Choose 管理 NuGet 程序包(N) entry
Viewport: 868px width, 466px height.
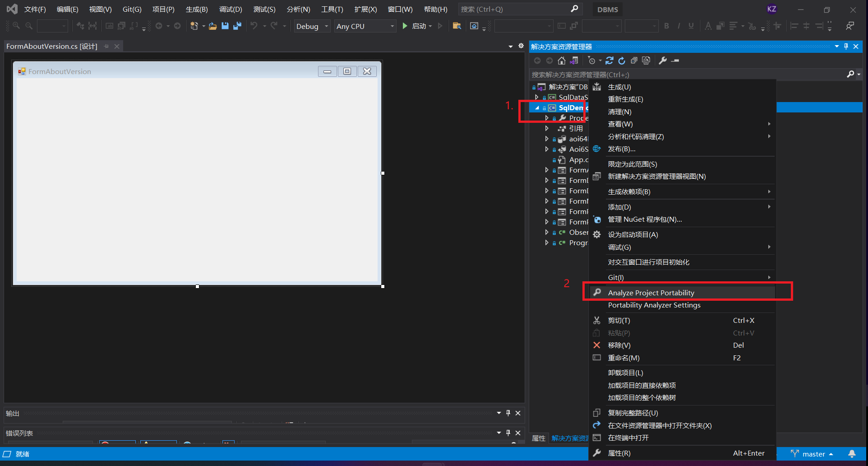click(682, 219)
